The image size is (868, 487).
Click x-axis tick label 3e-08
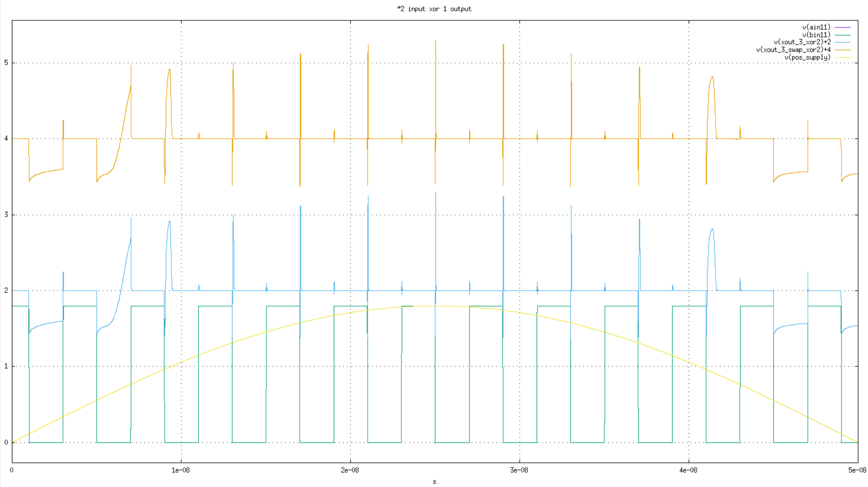coord(519,470)
